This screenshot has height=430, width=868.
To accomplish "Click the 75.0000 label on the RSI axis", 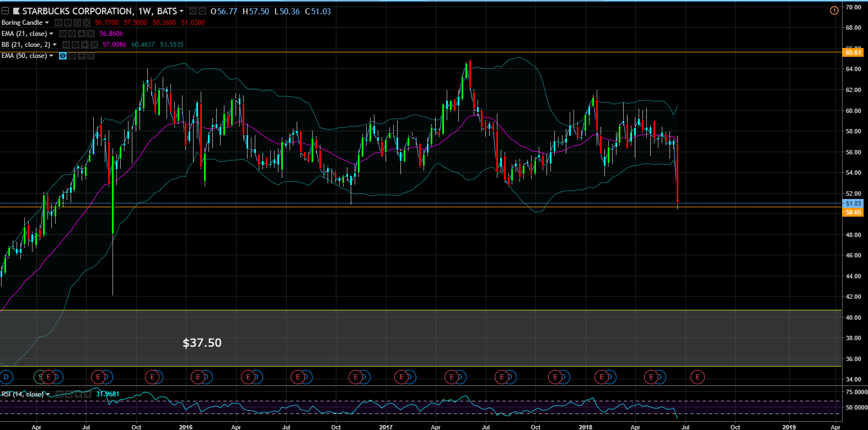I will (x=857, y=392).
